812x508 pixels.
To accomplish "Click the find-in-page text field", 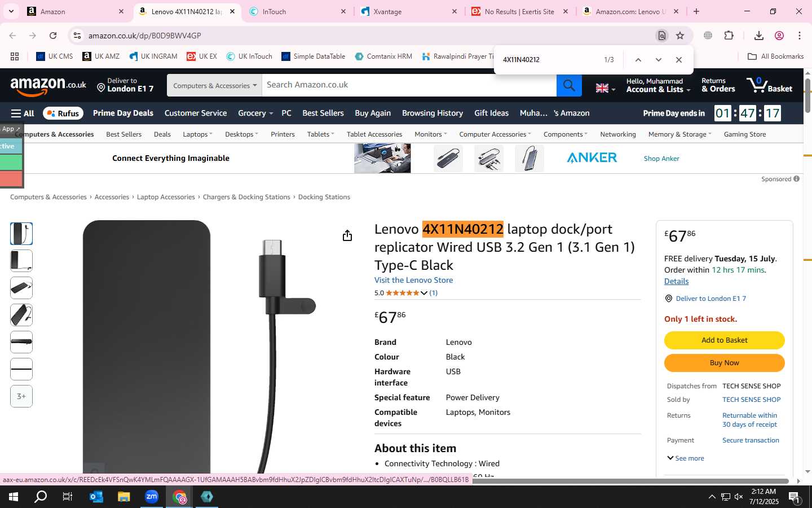I will 550,60.
